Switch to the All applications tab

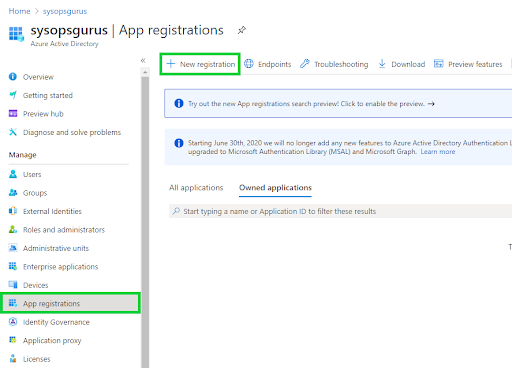(196, 188)
